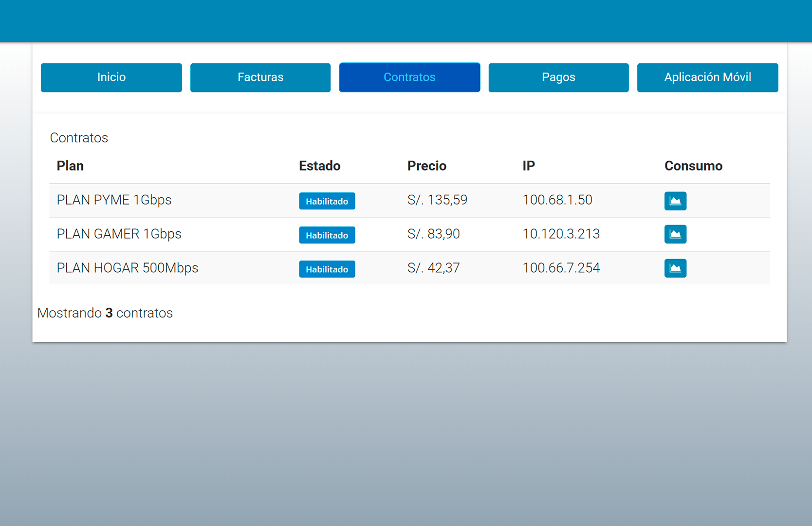Open the Aplicación Móvil page
Viewport: 812px width, 526px height.
(707, 77)
